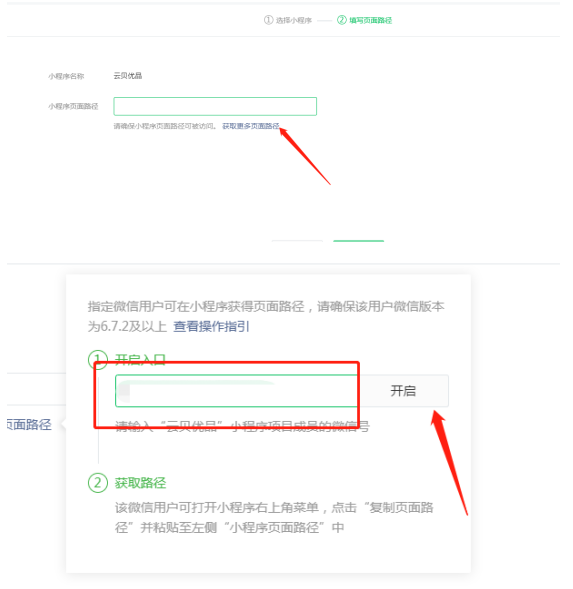Screen dimensions: 573x589
Task: Click the green circled 1 beside 开启入口
Action: point(98,359)
